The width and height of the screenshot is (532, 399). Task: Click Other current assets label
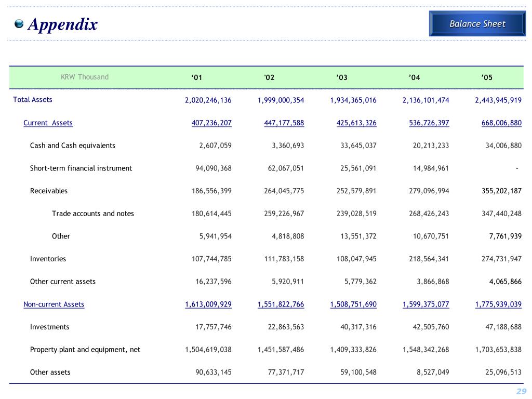[x=63, y=282]
